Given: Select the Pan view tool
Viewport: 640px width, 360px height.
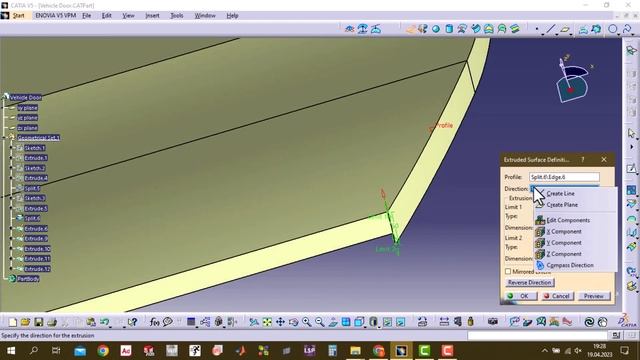Looking at the screenshot, I should click(x=280, y=322).
